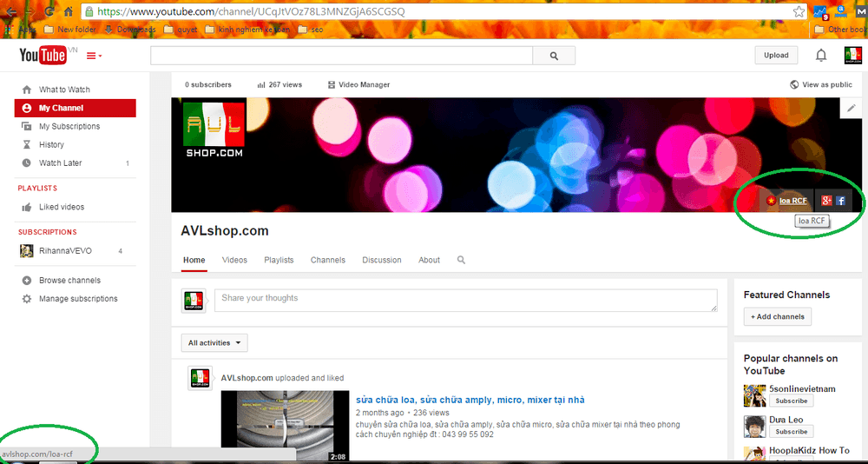868x464 pixels.
Task: Select My Channel in sidebar
Action: [76, 108]
